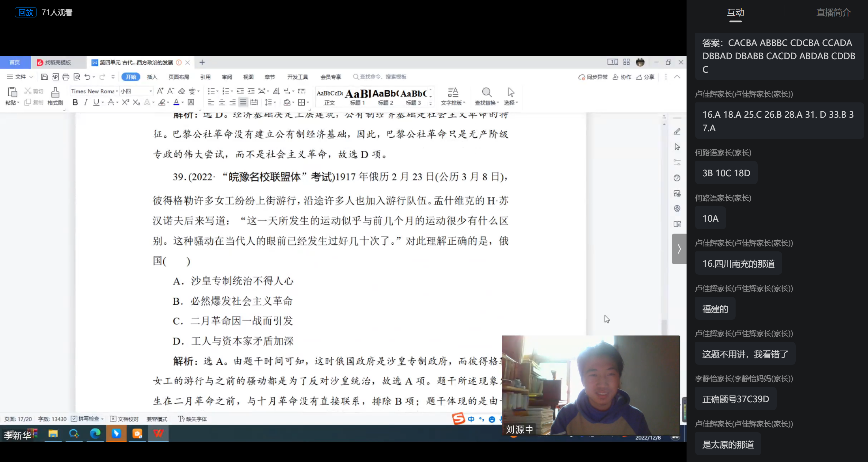The image size is (868, 462).
Task: Click the 同步异常 sync status button
Action: pos(593,77)
